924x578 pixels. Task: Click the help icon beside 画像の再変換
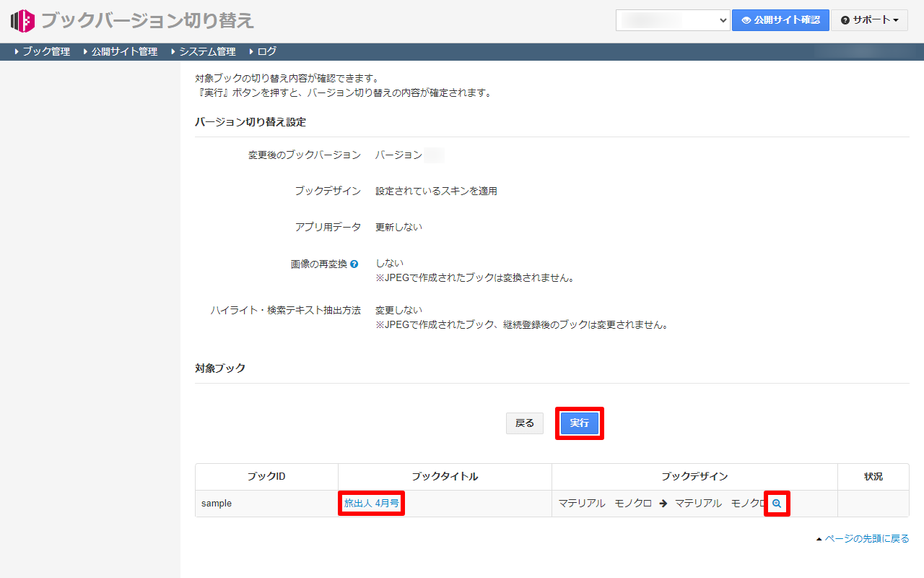click(x=354, y=264)
